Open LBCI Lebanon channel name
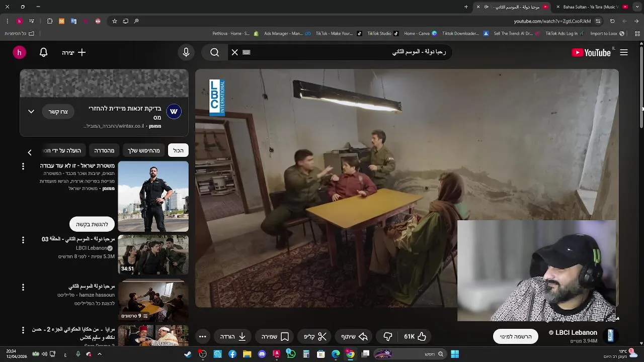 576,332
